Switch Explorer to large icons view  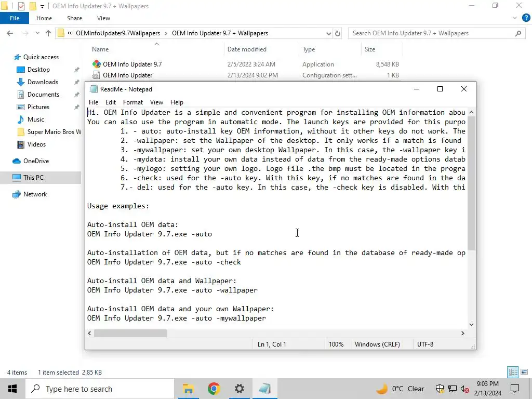pyautogui.click(x=525, y=372)
